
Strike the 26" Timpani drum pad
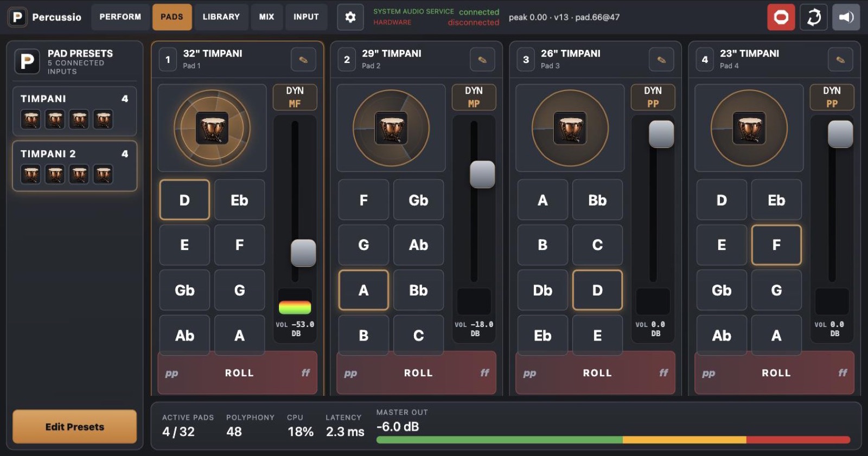(570, 129)
